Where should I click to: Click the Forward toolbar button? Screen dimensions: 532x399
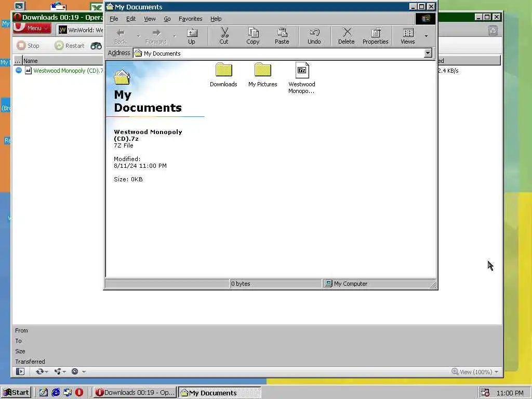(x=156, y=36)
